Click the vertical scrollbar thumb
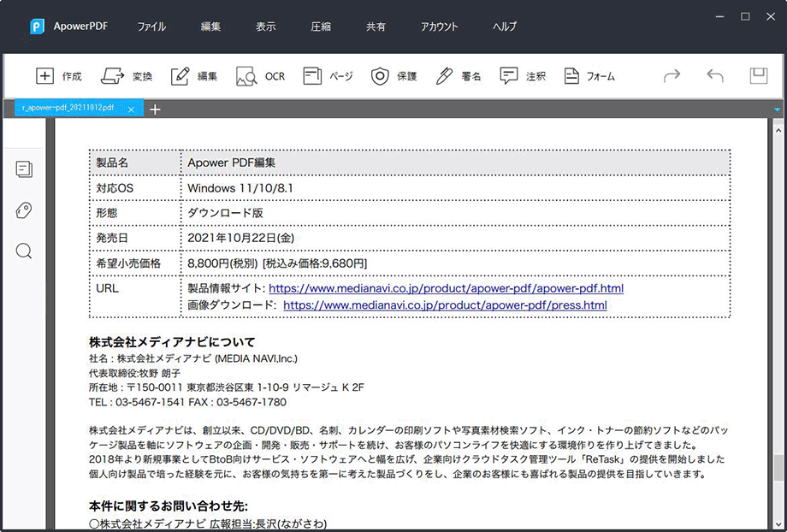787x532 pixels. click(778, 468)
